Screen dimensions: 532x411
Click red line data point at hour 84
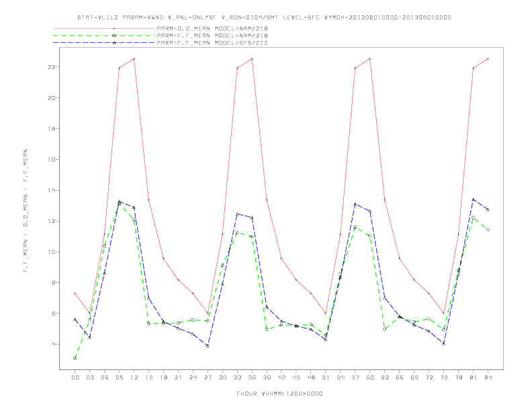click(488, 59)
